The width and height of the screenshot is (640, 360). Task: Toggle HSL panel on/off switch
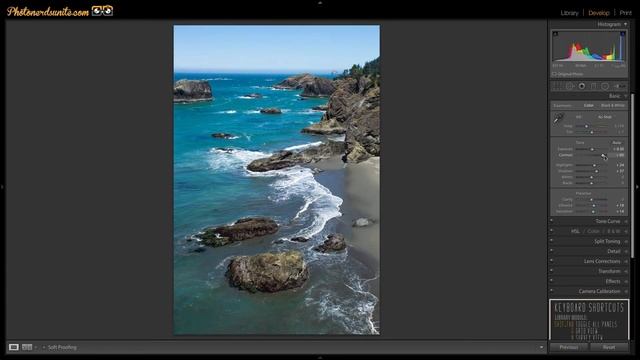pos(551,231)
